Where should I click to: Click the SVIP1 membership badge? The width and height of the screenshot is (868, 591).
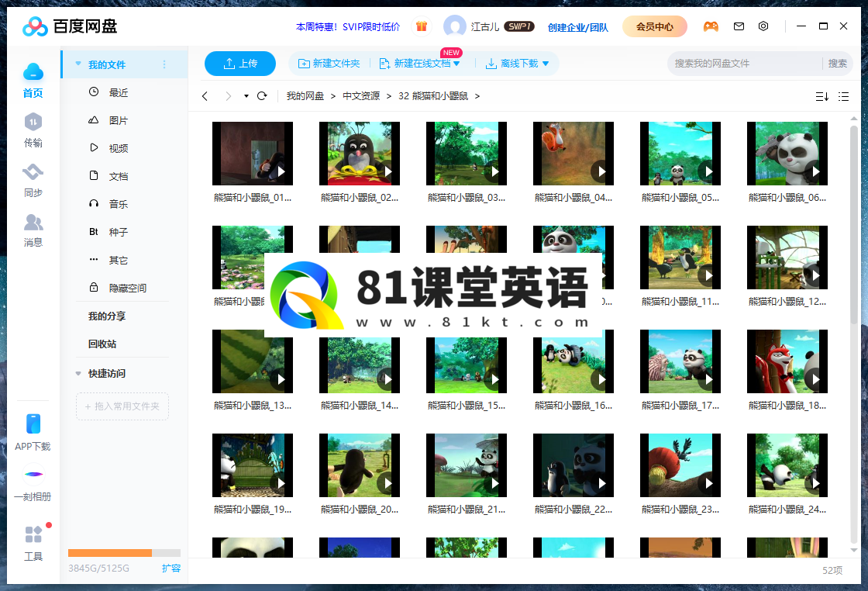click(x=519, y=26)
